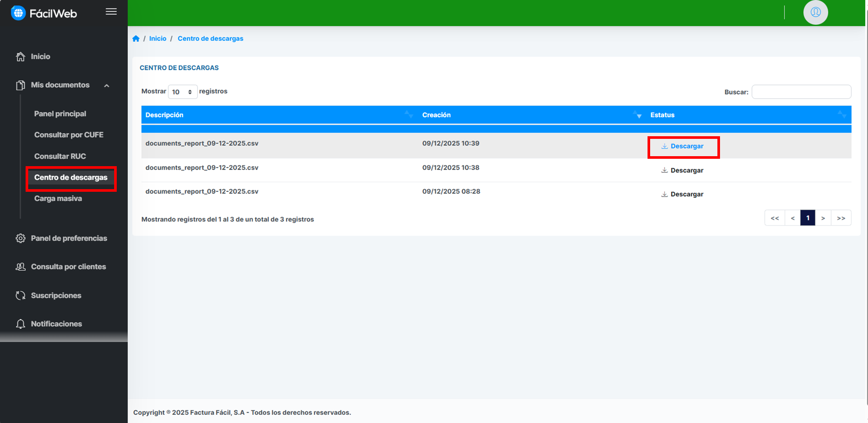Open the Mostrar registros count dropdown
Image resolution: width=868 pixels, height=423 pixels.
(x=182, y=92)
